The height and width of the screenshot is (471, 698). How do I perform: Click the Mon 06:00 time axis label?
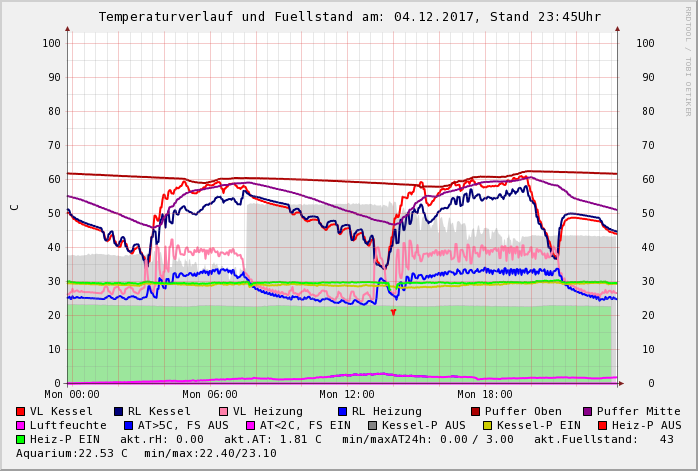(209, 395)
